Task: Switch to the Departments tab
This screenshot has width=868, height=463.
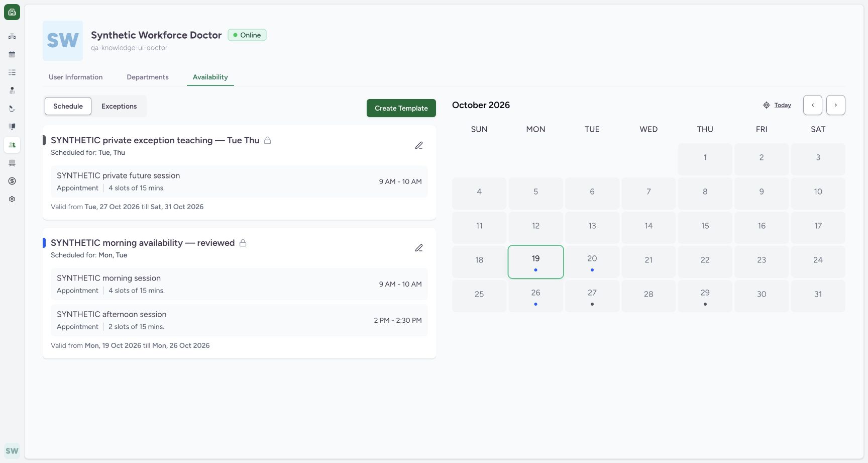Action: [x=148, y=77]
